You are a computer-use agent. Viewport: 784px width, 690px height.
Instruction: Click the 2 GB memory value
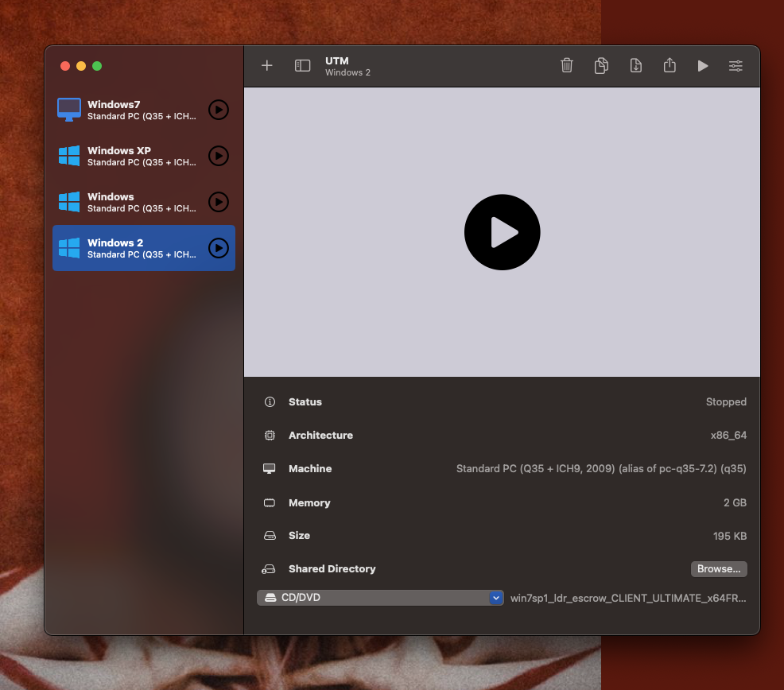pyautogui.click(x=735, y=503)
